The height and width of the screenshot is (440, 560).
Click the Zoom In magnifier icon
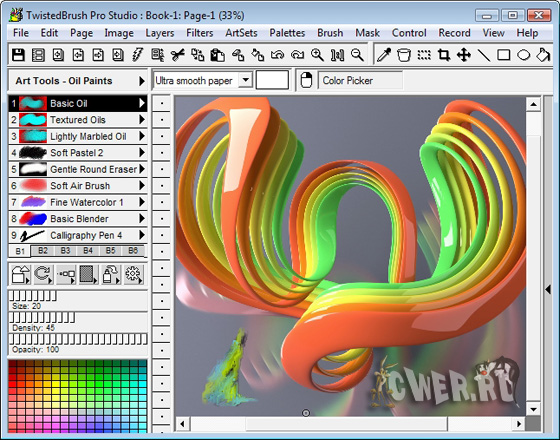pos(317,55)
